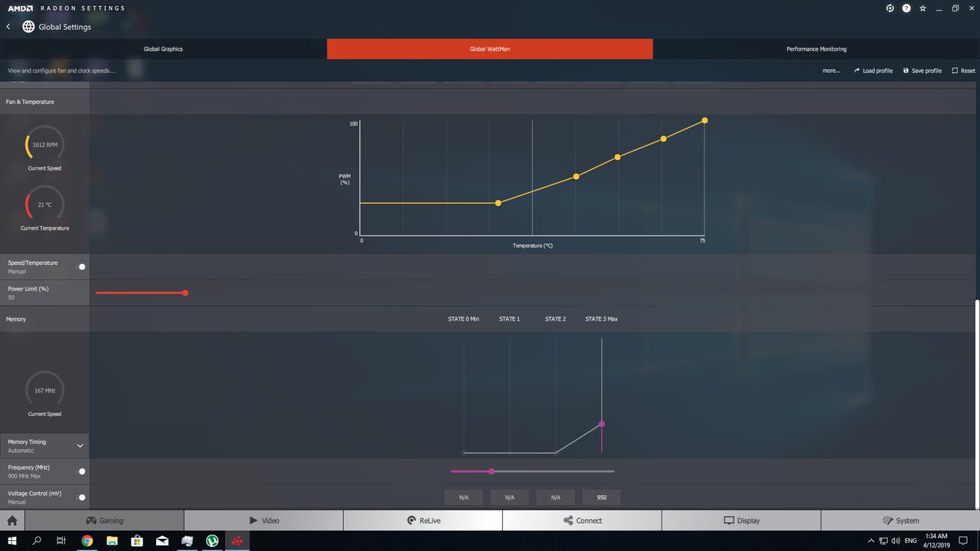Image resolution: width=980 pixels, height=551 pixels.
Task: Click the more... link
Action: pos(831,70)
